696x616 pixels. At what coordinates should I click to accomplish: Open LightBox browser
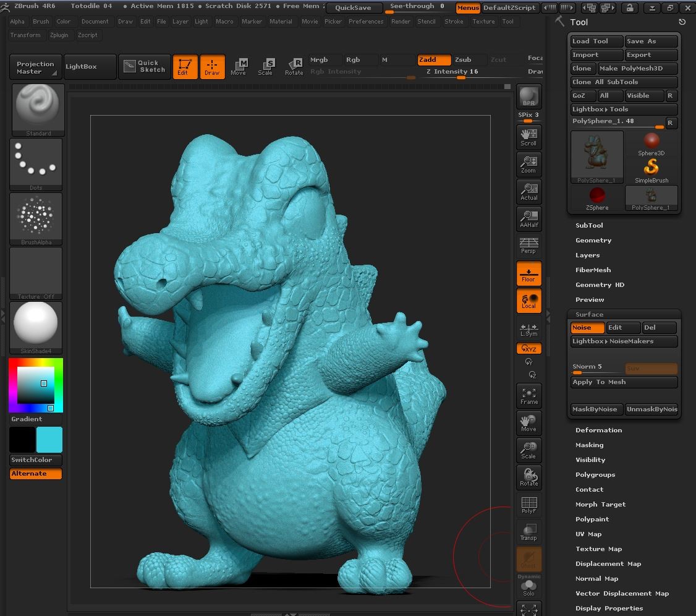click(90, 67)
